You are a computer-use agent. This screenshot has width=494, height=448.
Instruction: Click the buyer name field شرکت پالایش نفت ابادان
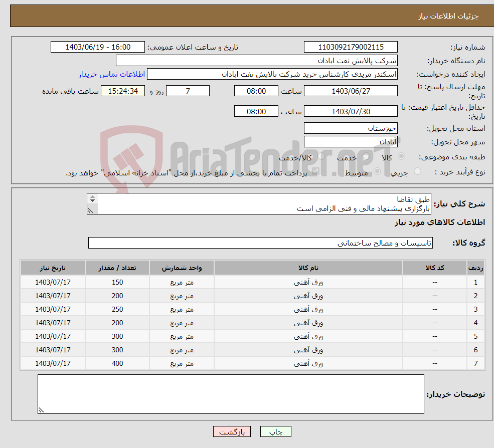[257, 61]
